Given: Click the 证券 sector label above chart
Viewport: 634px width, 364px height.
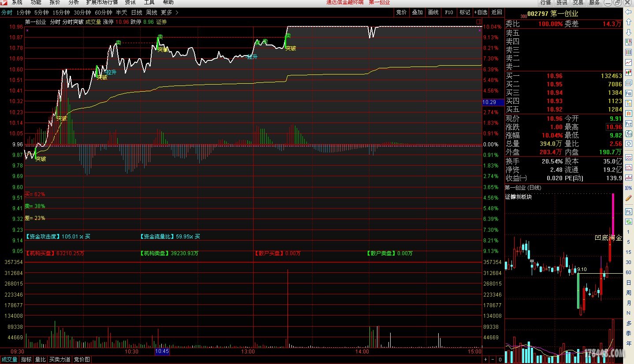Looking at the screenshot, I should (162, 22).
